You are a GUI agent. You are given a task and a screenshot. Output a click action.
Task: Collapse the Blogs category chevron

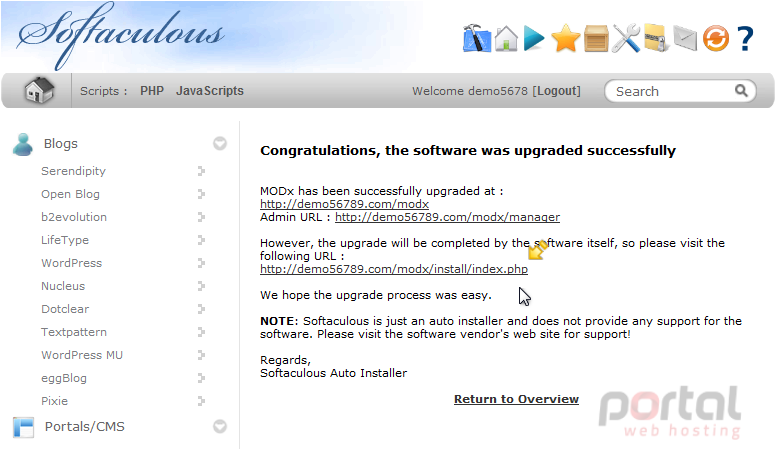point(220,144)
